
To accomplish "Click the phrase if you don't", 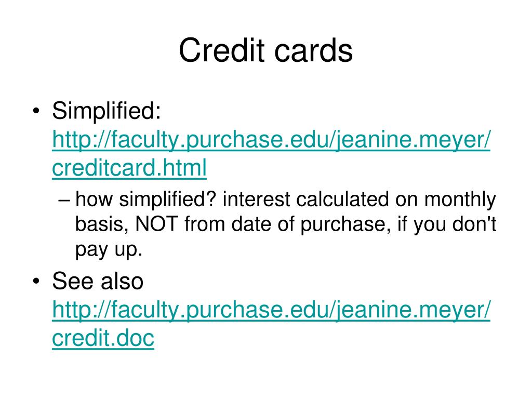I will [x=447, y=224].
